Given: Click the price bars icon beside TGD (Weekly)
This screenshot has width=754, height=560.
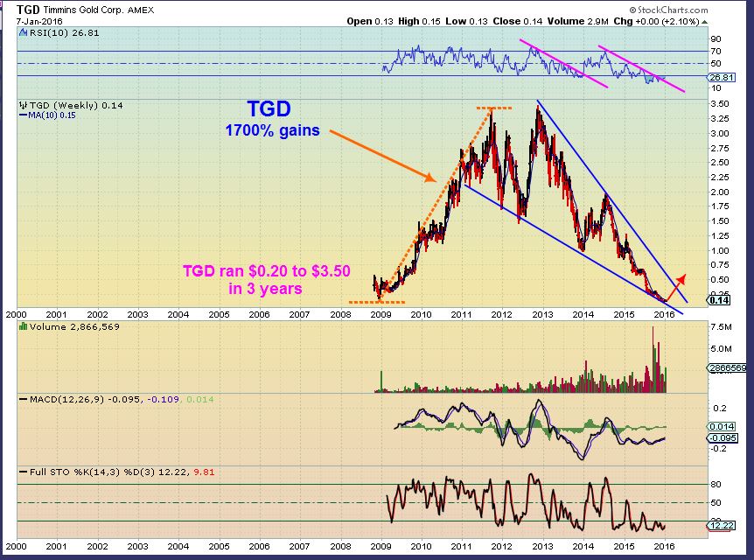Looking at the screenshot, I should point(23,105).
